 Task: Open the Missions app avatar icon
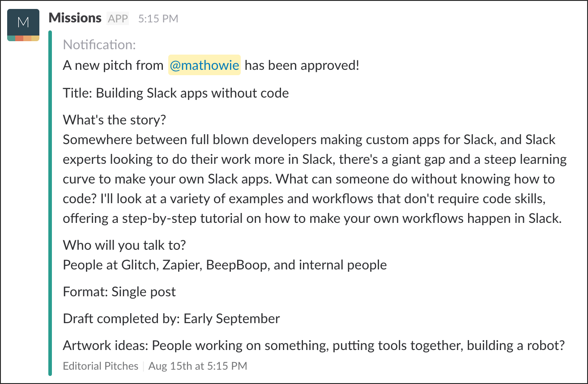(x=23, y=25)
